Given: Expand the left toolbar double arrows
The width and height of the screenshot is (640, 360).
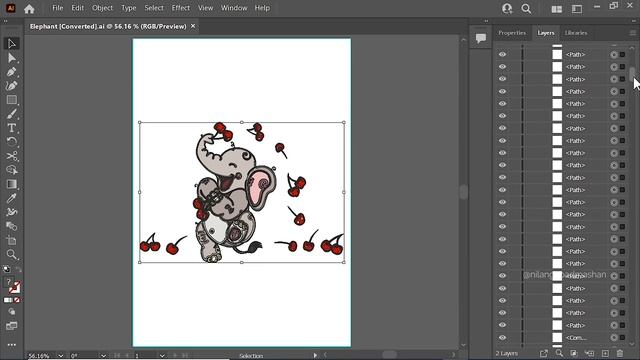Looking at the screenshot, I should click(5, 21).
